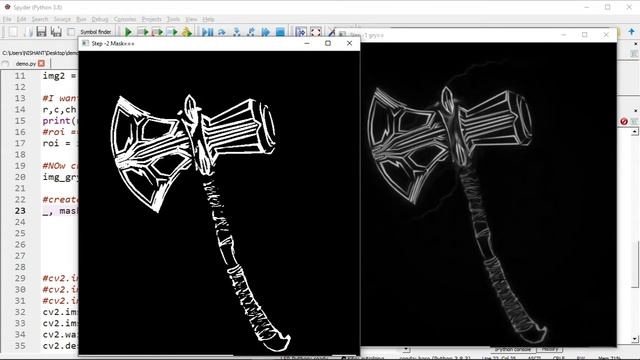The width and height of the screenshot is (640, 360).
Task: Open the Source menu
Action: 62,19
